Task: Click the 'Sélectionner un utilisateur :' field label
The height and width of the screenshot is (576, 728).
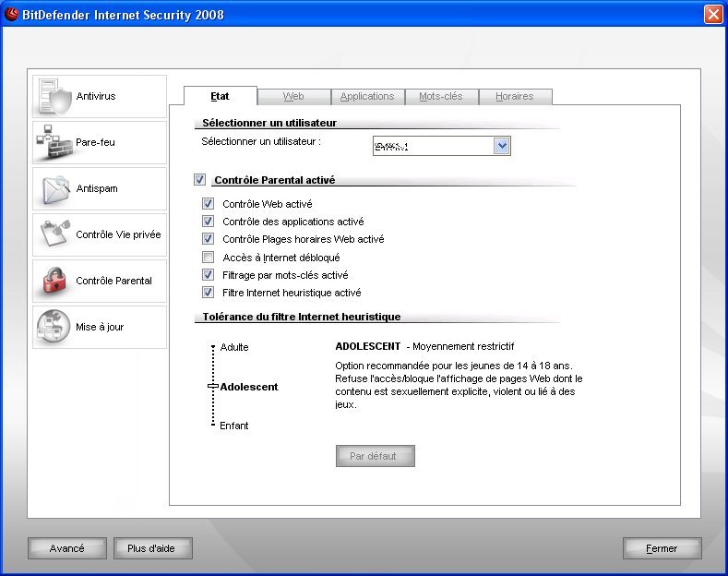Action: pyautogui.click(x=261, y=141)
